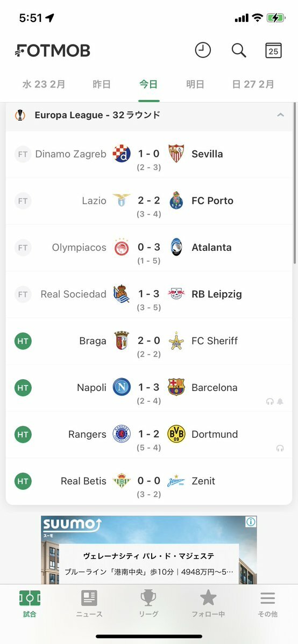Tap the Europa League header title
The image size is (298, 644).
[97, 115]
